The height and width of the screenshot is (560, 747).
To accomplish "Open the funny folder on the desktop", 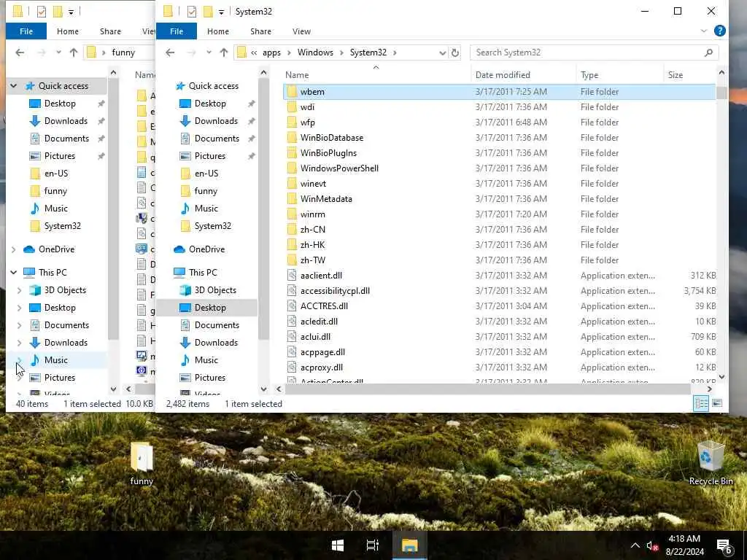I will point(142,463).
